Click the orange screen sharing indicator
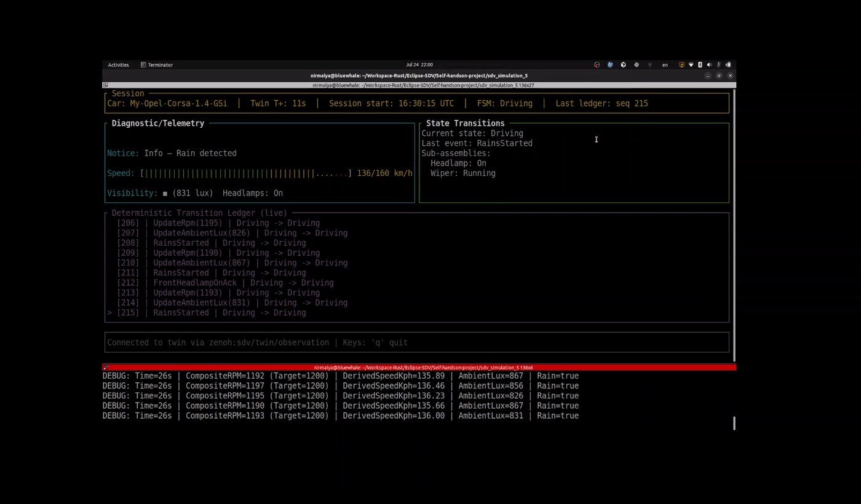The width and height of the screenshot is (861, 504). click(x=681, y=65)
